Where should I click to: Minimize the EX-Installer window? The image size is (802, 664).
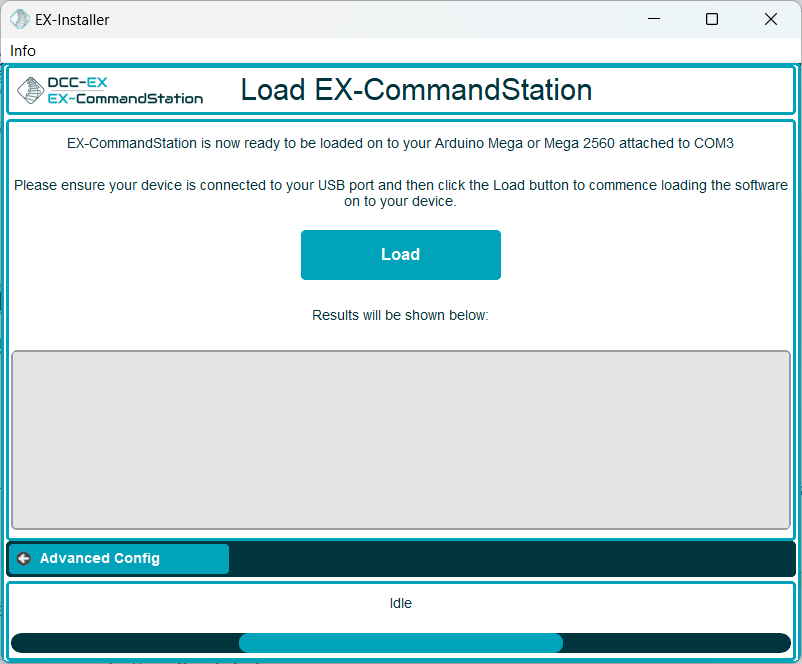click(654, 19)
